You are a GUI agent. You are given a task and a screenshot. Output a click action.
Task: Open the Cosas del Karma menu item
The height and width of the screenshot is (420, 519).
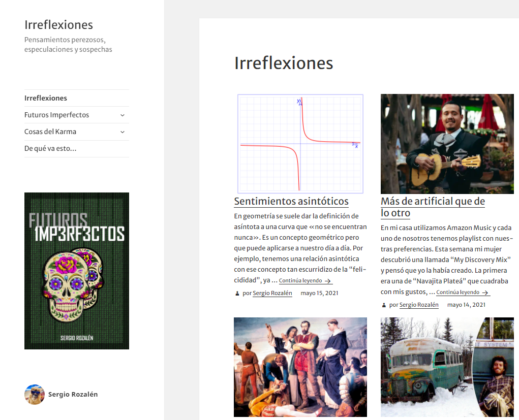[50, 132]
